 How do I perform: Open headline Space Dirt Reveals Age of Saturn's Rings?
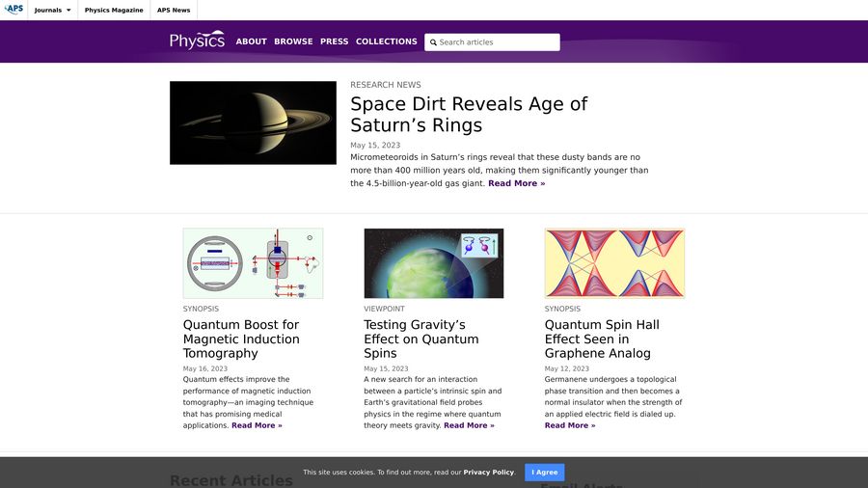pyautogui.click(x=469, y=115)
